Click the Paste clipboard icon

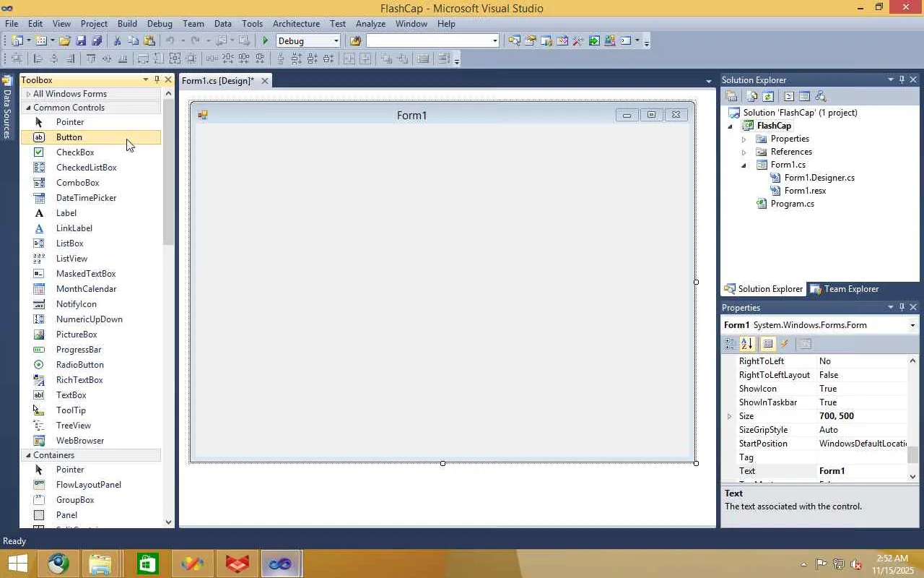point(149,41)
